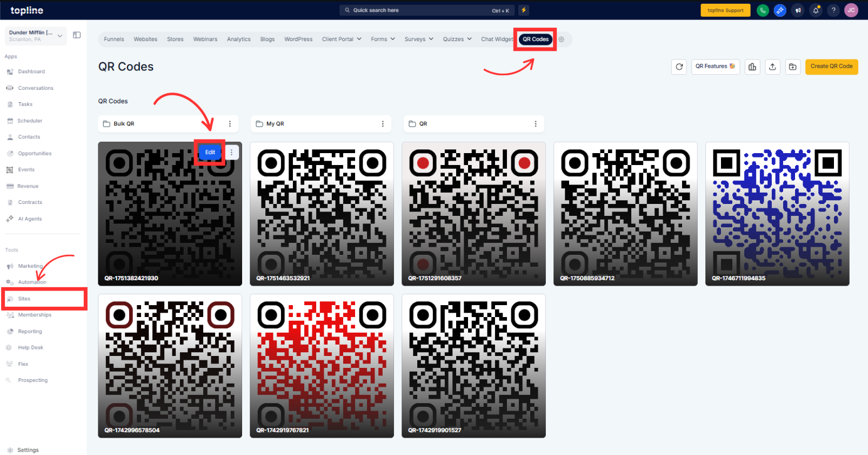Open Opportunities in the sidebar

pos(35,154)
